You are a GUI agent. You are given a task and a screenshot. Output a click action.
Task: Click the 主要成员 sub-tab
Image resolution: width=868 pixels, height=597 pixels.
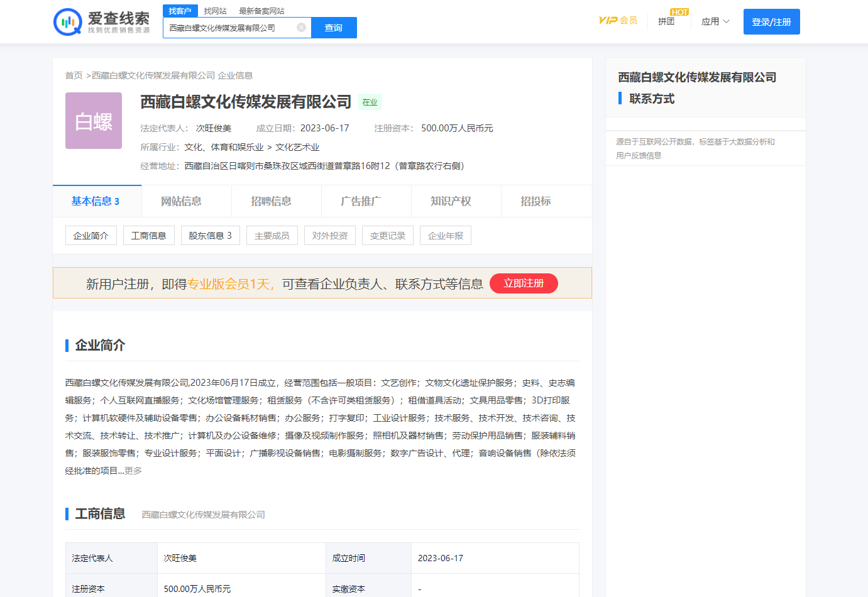click(x=272, y=236)
